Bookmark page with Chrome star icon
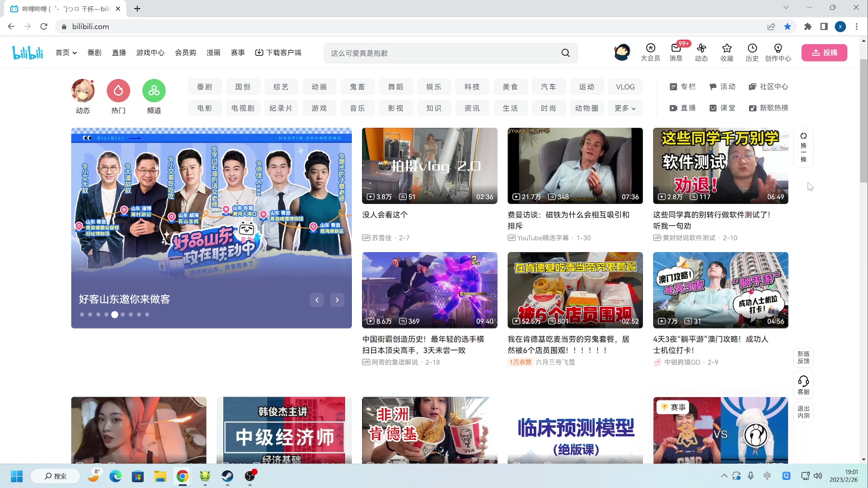Viewport: 868px width, 488px height. tap(788, 27)
